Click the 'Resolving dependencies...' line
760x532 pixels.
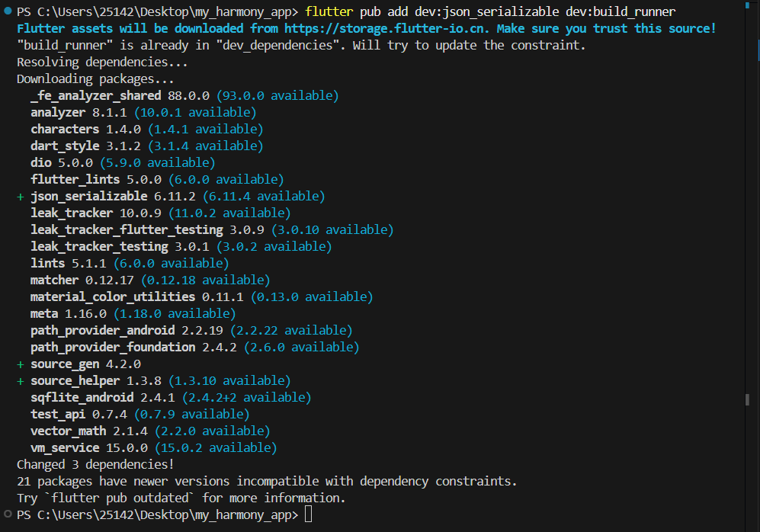coord(102,62)
